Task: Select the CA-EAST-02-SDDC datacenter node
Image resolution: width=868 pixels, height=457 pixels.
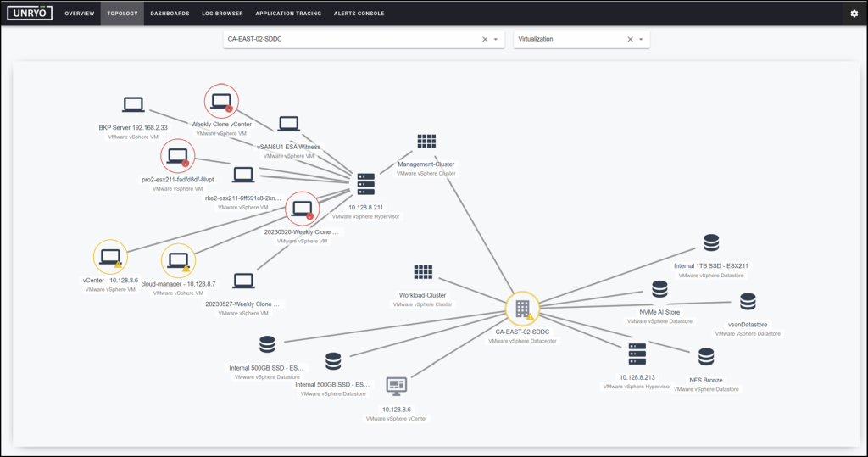Action: [522, 308]
